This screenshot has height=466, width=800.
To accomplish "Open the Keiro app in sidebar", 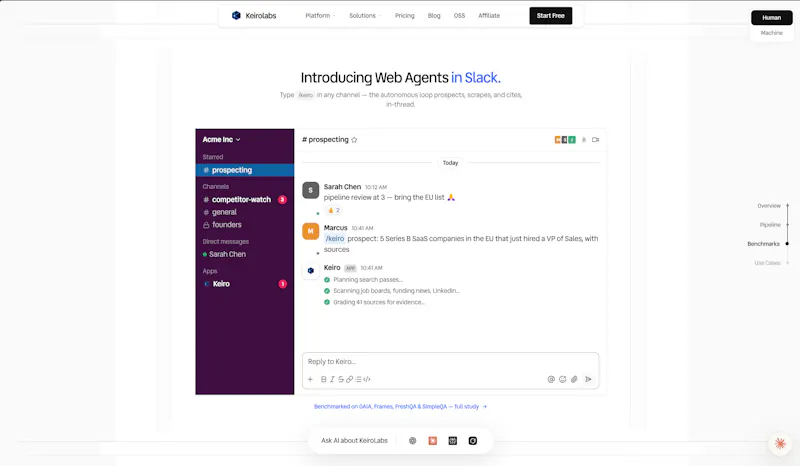I will pos(245,284).
